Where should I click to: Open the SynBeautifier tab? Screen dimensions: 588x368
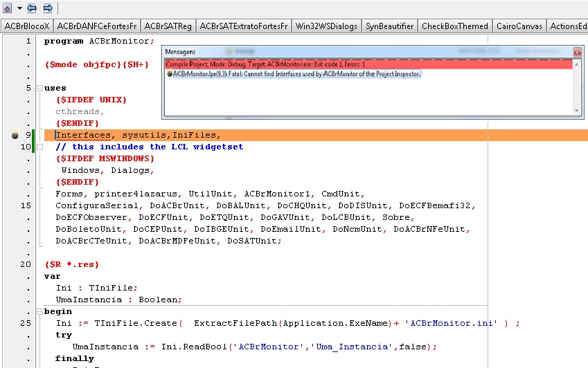tap(390, 26)
